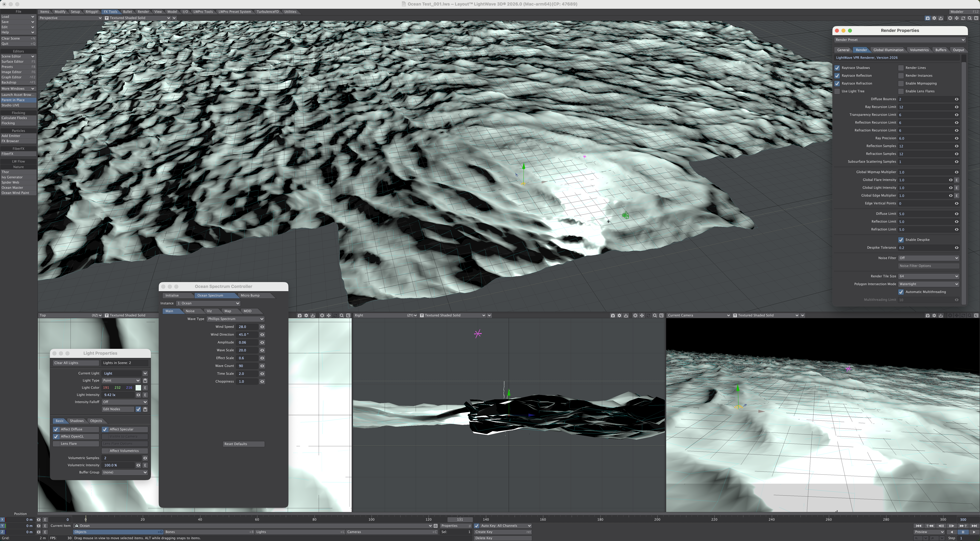The height and width of the screenshot is (541, 980).
Task: Toggle VPR camera icon in Perspective viewport header
Action: [x=928, y=18]
